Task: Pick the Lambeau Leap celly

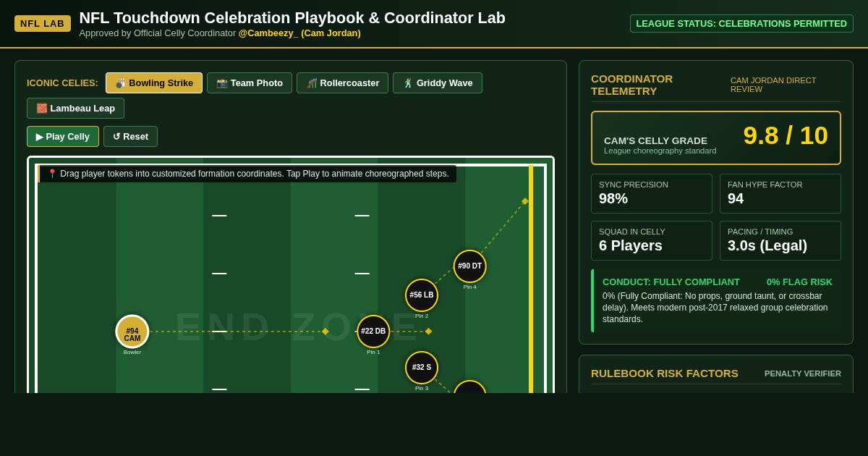Action: 75,108
